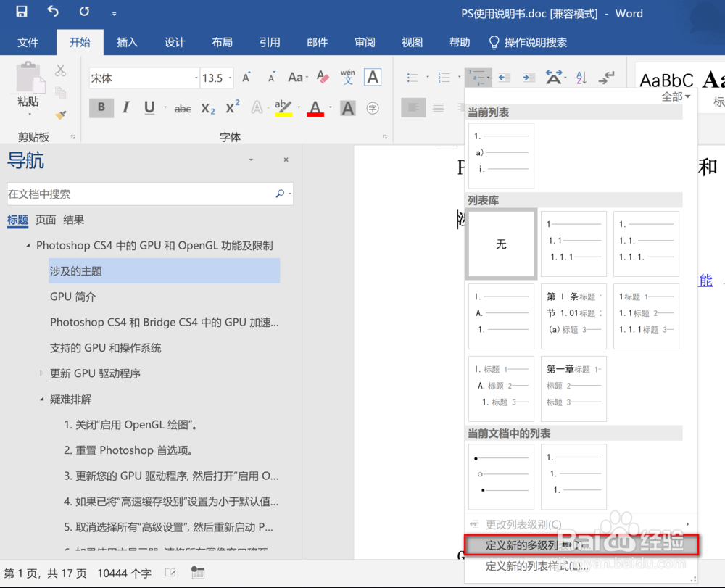Screen dimensions: 725x588
Task: Toggle left text alignment
Action: tap(413, 108)
